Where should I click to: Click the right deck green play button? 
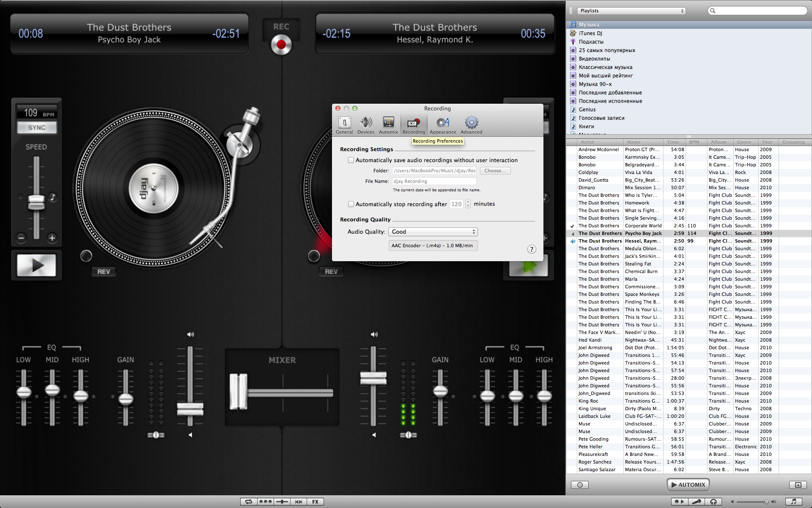[x=528, y=266]
